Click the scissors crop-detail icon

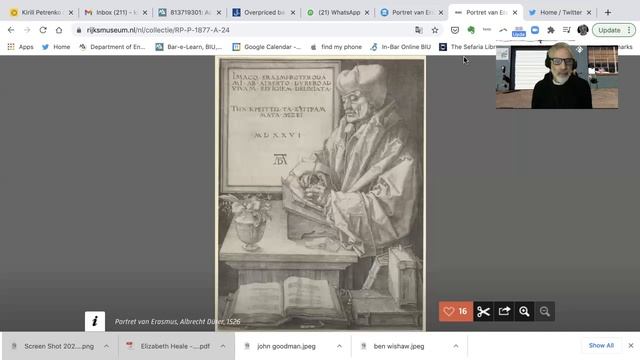click(x=483, y=311)
